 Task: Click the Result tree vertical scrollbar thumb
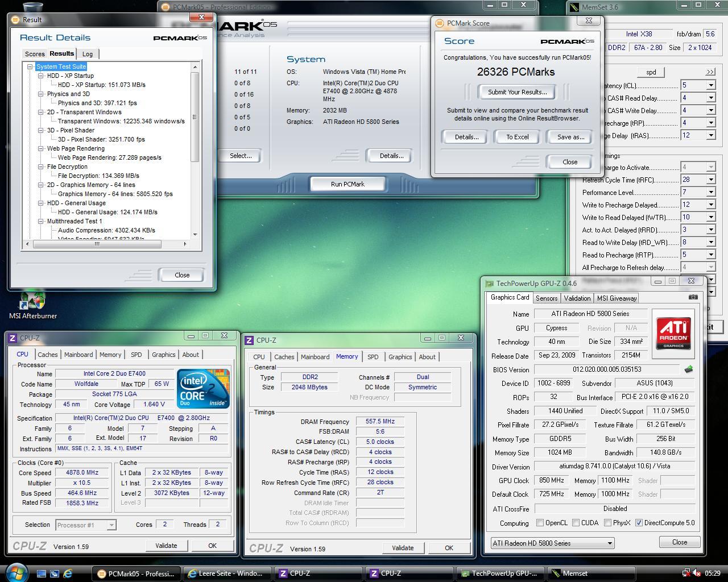pyautogui.click(x=195, y=117)
